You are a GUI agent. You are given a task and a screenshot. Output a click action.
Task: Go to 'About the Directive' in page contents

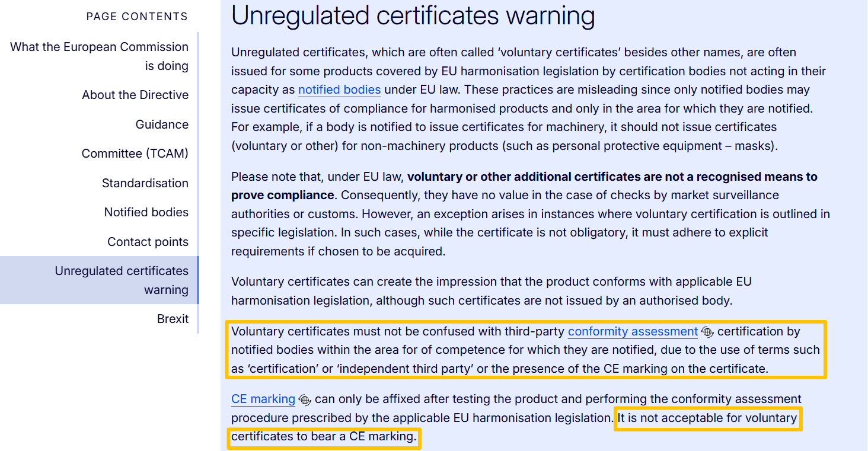tap(135, 95)
